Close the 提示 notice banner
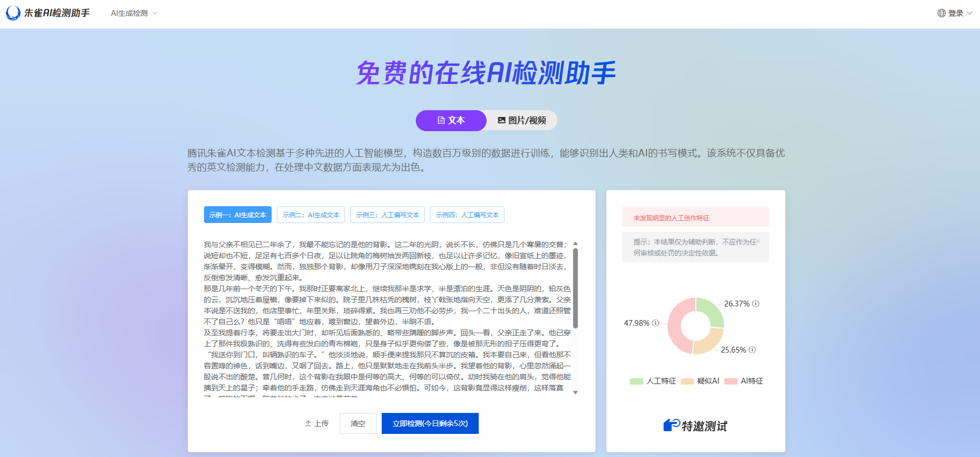Viewport: 980px width, 457px height. (758, 241)
